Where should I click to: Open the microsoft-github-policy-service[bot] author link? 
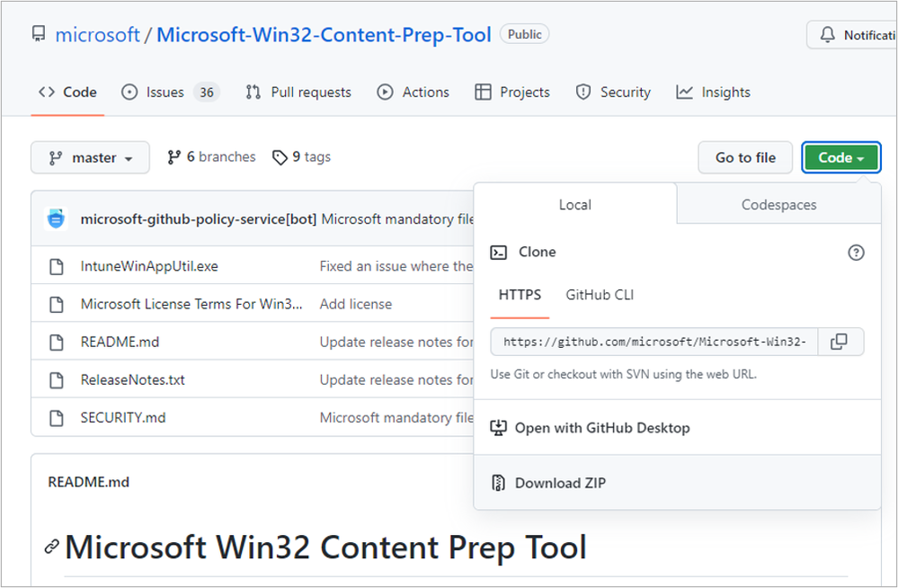pyautogui.click(x=198, y=219)
